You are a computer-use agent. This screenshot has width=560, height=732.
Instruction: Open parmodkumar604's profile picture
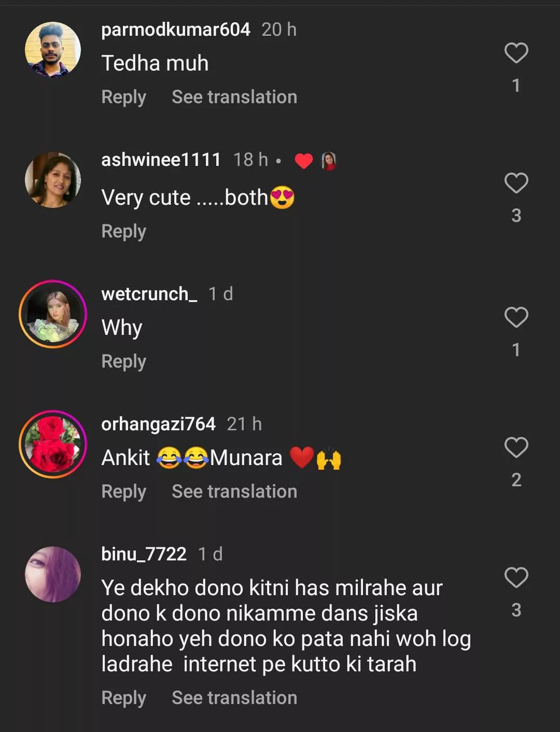coord(53,50)
